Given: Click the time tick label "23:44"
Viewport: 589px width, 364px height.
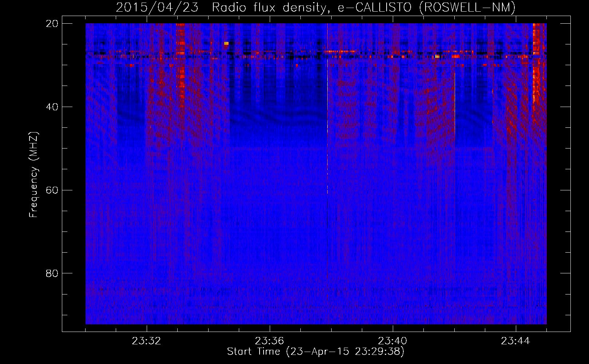Looking at the screenshot, I should tap(516, 341).
